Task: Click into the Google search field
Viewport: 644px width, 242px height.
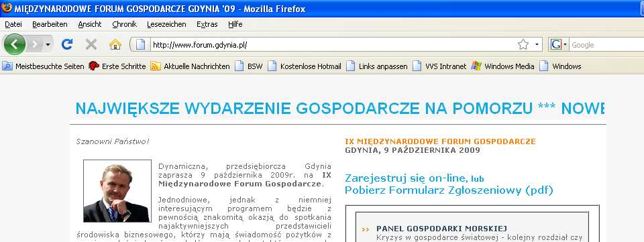Action: (x=607, y=45)
